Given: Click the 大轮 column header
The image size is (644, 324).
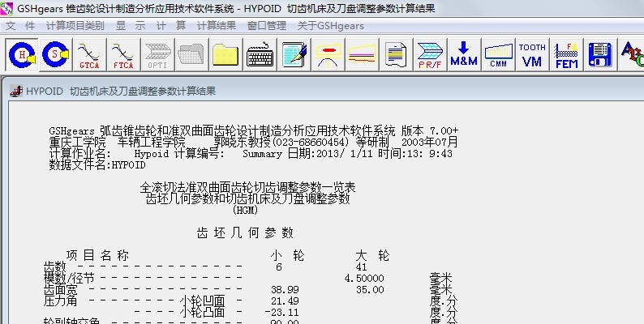Looking at the screenshot, I should (372, 256).
